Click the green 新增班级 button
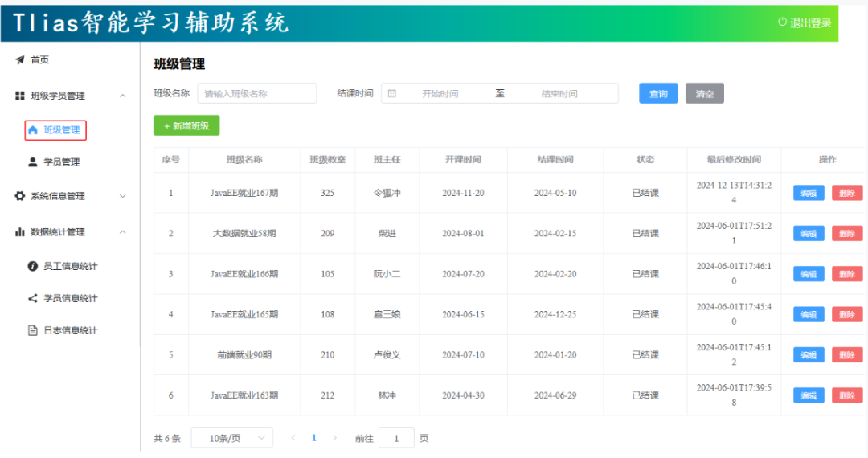Screen dimensions: 868x458 (x=186, y=125)
